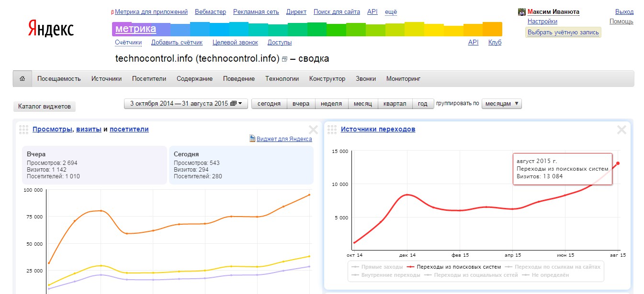Toggle Не определён legend series
The width and height of the screenshot is (644, 294).
point(545,275)
